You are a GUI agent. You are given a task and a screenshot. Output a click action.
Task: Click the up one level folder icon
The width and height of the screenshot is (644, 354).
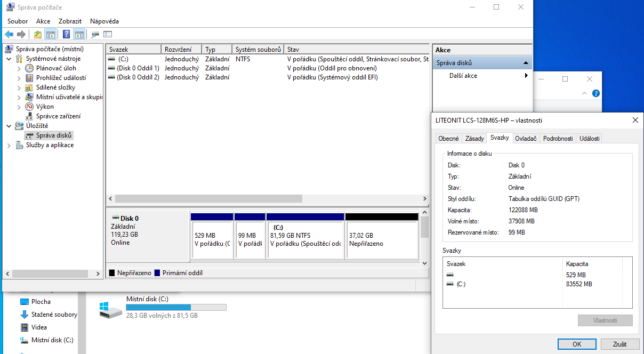[x=37, y=35]
